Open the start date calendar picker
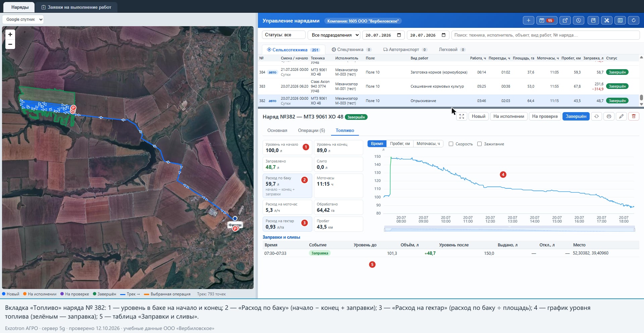 click(399, 35)
